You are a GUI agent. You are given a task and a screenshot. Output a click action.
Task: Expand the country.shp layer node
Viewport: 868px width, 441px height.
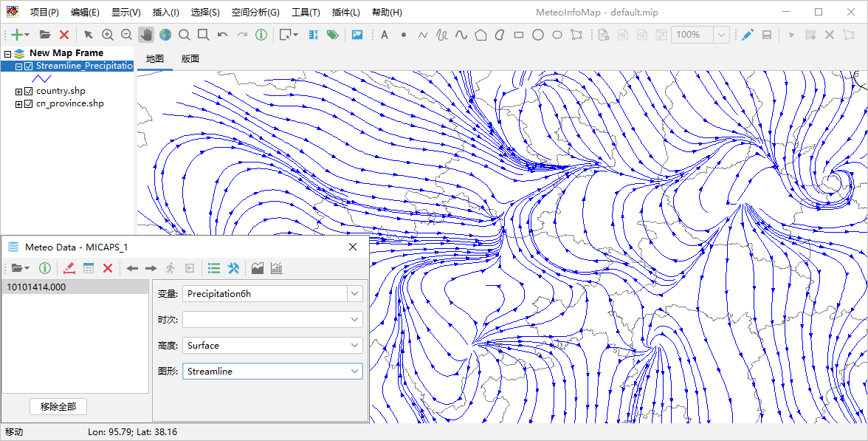(19, 92)
